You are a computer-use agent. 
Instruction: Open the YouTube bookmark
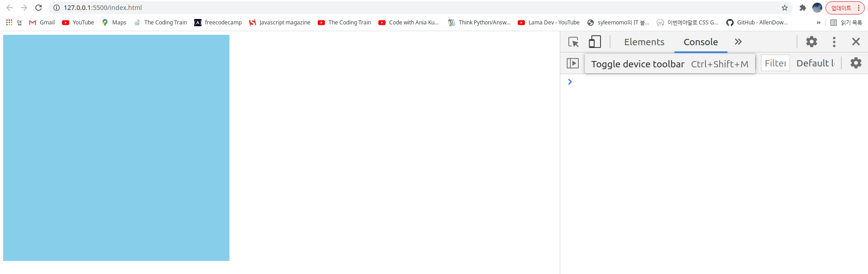[x=78, y=22]
